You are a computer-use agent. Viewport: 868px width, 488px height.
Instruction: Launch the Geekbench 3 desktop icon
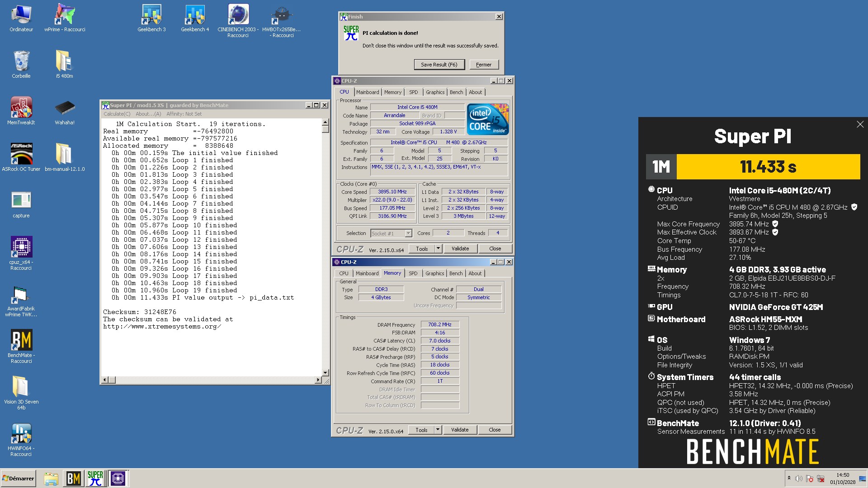coord(151,18)
